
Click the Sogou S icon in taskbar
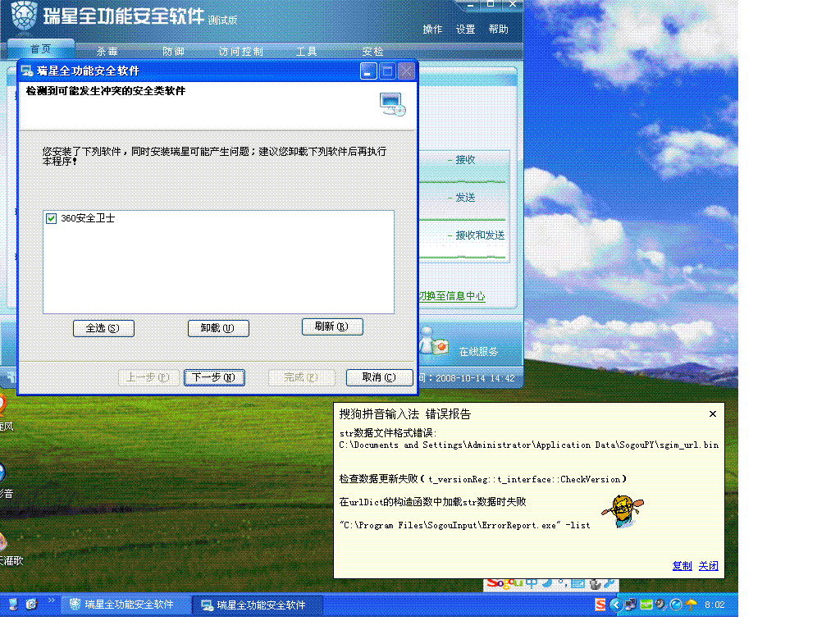(x=600, y=605)
